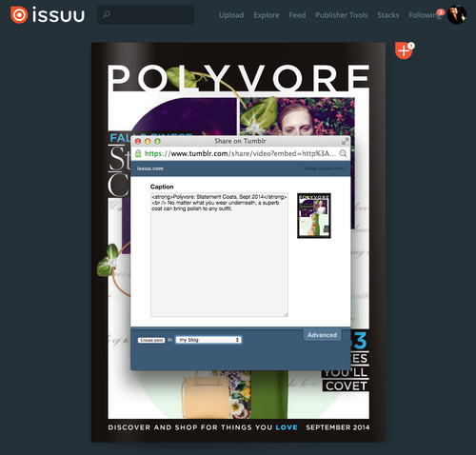Open the Explore menu item
Viewport: 476px width, 455px height.
(x=267, y=15)
